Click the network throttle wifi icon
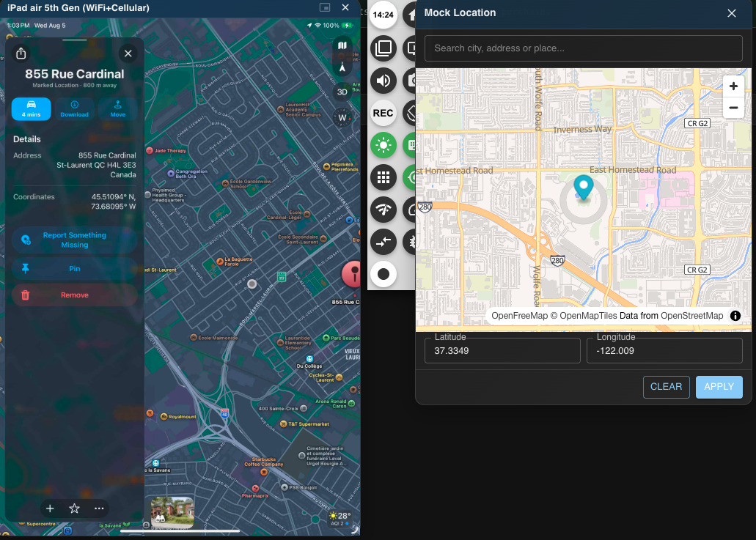The image size is (756, 540). pyautogui.click(x=383, y=210)
